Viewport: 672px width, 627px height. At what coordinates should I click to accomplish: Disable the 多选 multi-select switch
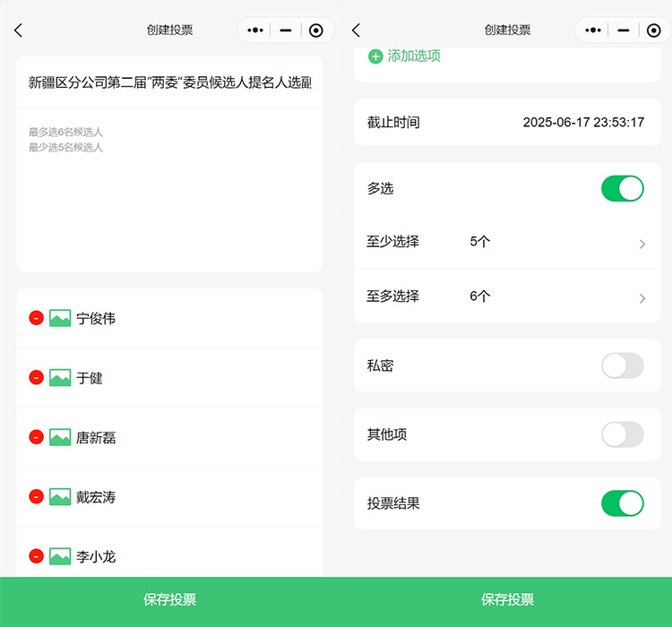click(x=622, y=188)
